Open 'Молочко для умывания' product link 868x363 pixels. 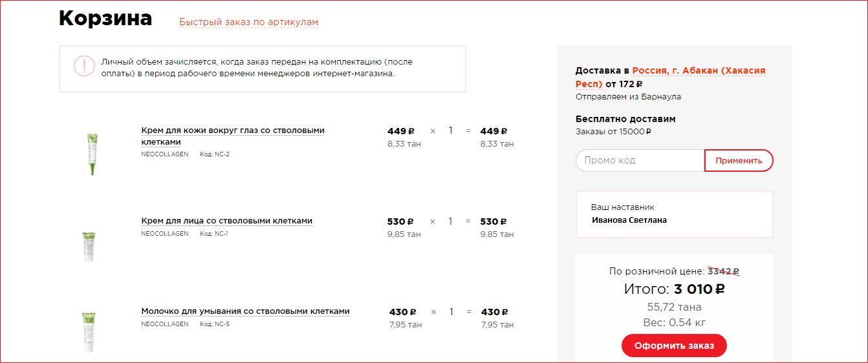pos(245,311)
